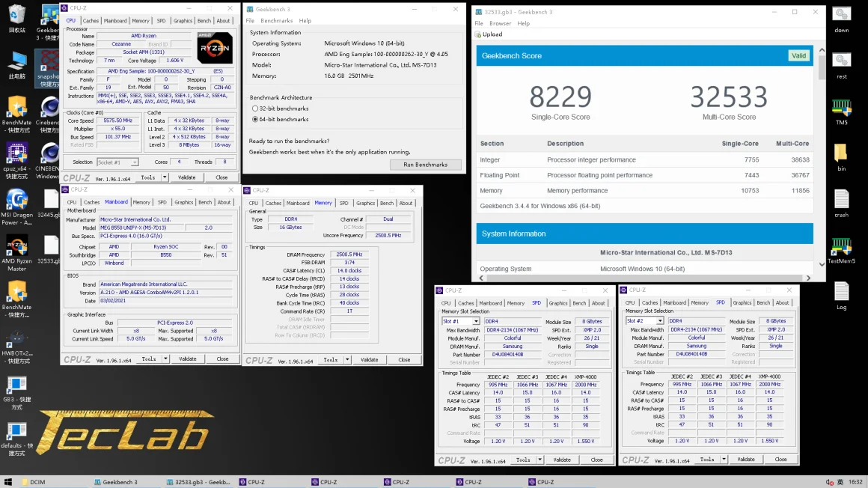Click the Run Benchmarks button
The image size is (868, 488).
tap(425, 165)
